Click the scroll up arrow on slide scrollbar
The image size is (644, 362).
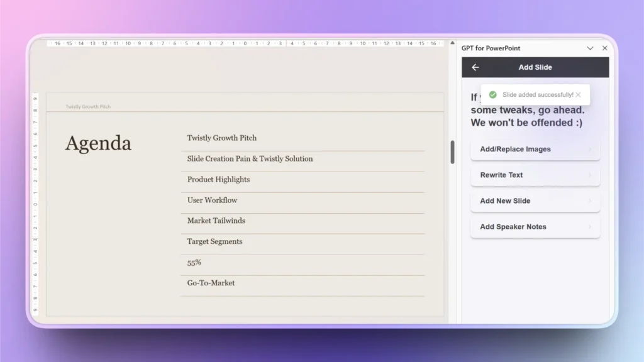point(452,43)
